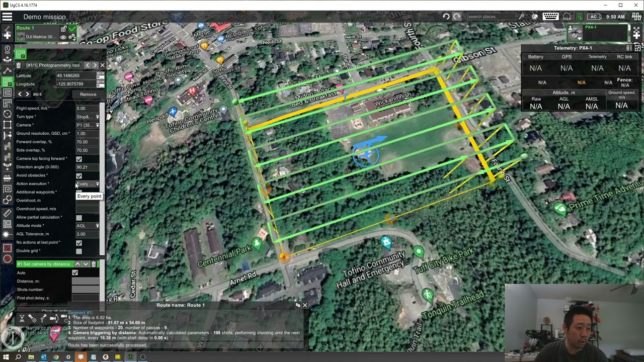Enable Allow partial calculation
The width and height of the screenshot is (644, 362).
click(79, 218)
